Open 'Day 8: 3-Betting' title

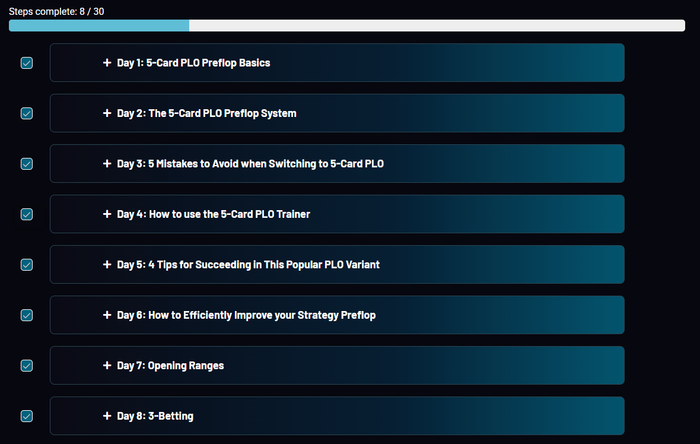coord(155,416)
